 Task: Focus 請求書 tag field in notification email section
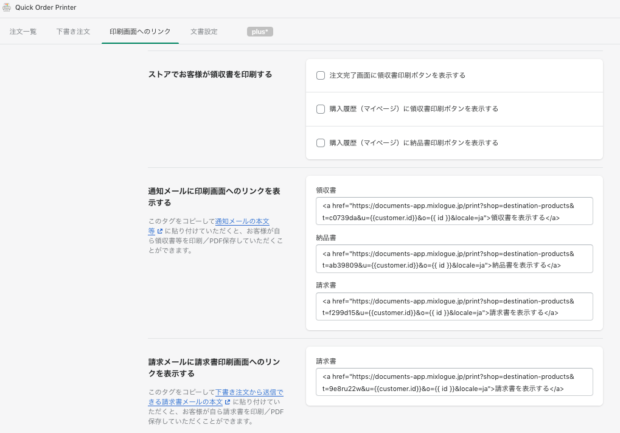454,306
